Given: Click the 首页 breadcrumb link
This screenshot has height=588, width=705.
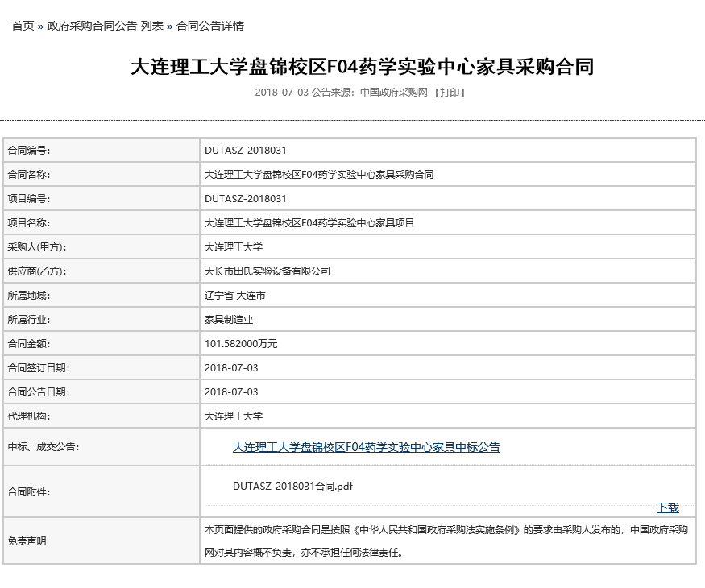Looking at the screenshot, I should [23, 26].
